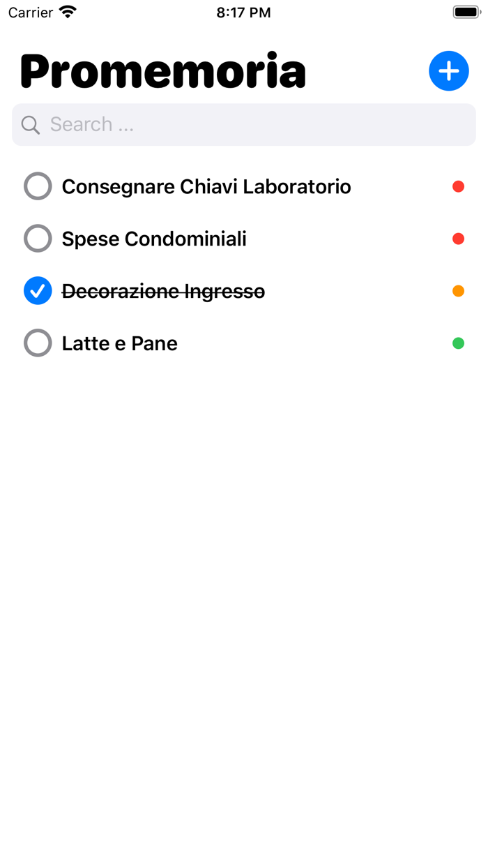
Task: Mark Latte e Pane as done
Action: click(38, 343)
